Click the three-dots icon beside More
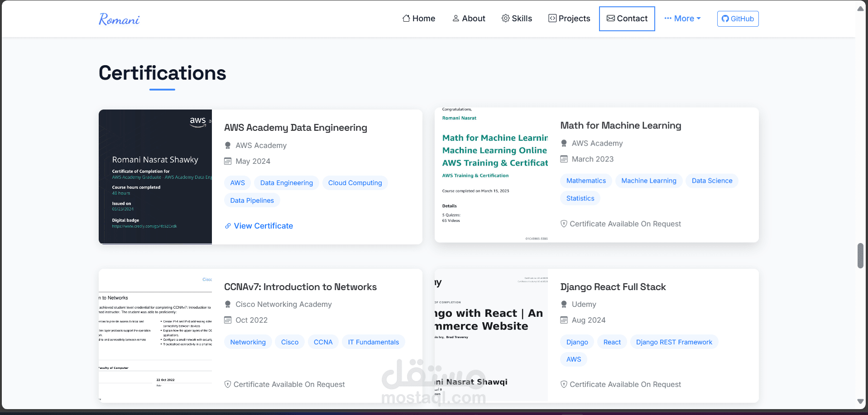 click(668, 19)
